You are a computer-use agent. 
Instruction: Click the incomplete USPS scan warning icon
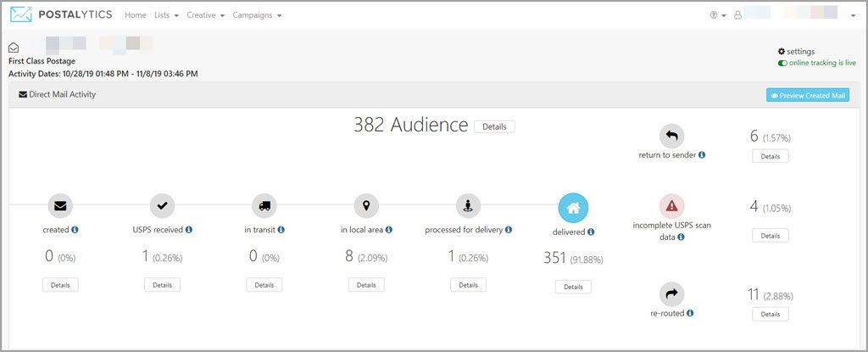(x=671, y=207)
